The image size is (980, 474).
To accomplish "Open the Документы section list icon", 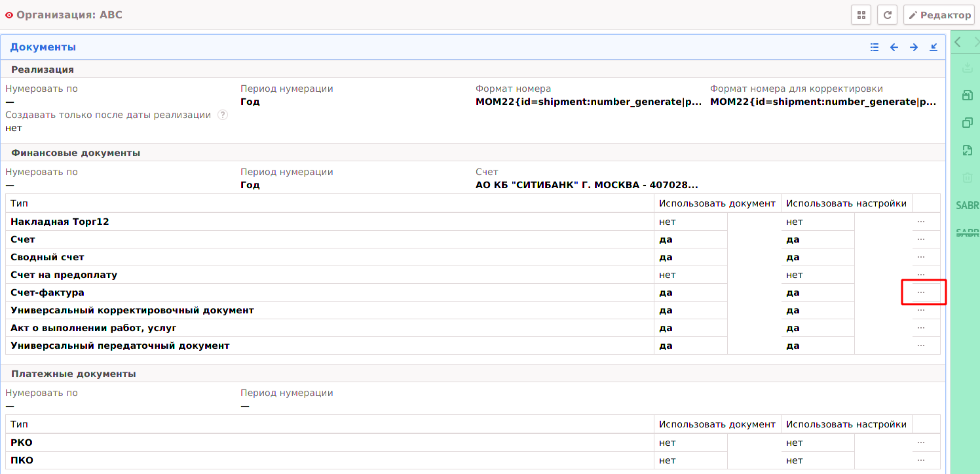I will pos(874,47).
